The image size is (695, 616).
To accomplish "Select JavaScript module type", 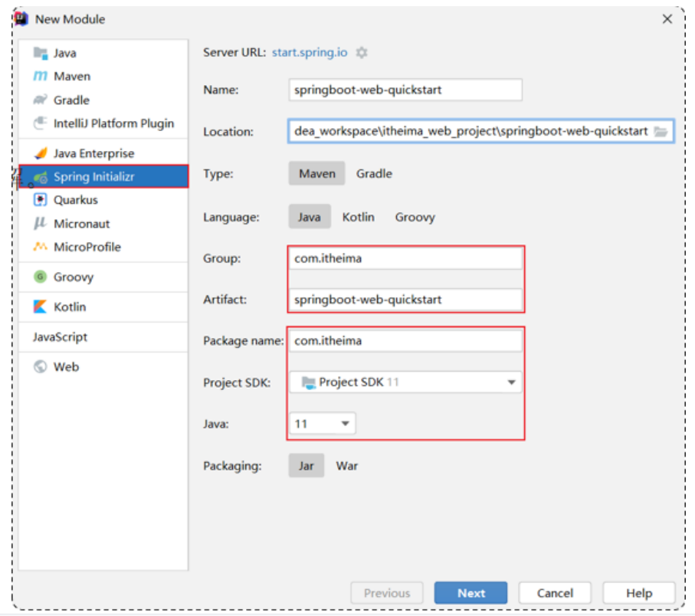I will click(60, 337).
